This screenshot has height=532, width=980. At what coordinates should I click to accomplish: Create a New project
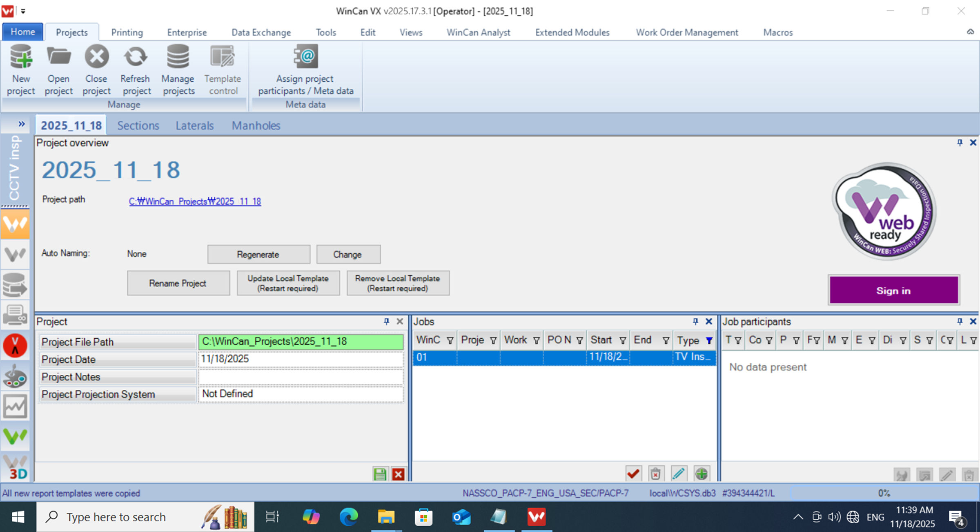[x=21, y=69]
